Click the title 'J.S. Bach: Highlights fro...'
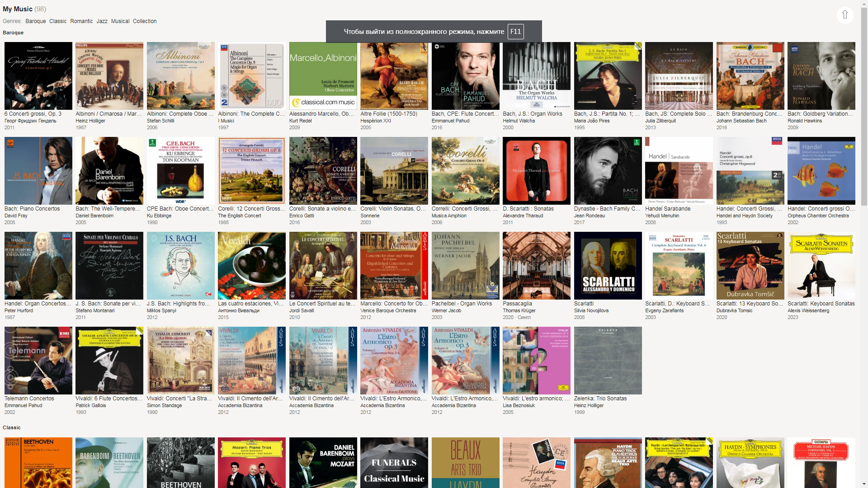868x488 pixels. 179,304
